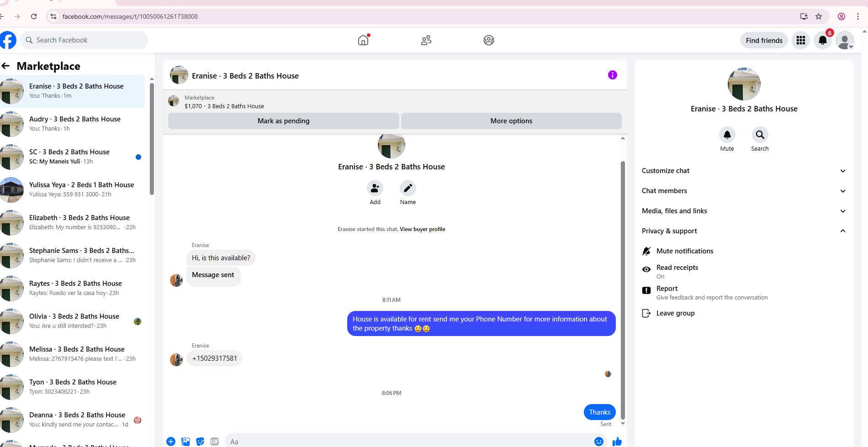
Task: Click the Name pencil icon
Action: click(x=408, y=188)
